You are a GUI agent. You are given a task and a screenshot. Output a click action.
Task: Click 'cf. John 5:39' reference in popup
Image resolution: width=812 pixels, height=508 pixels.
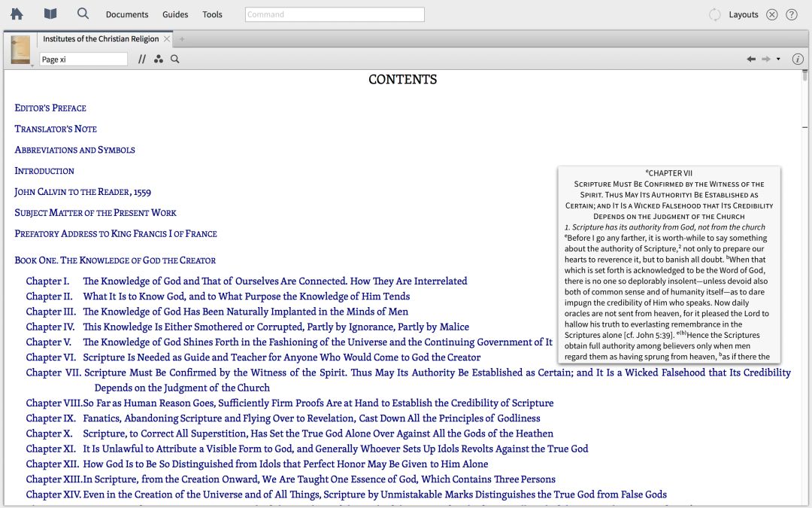coord(650,336)
